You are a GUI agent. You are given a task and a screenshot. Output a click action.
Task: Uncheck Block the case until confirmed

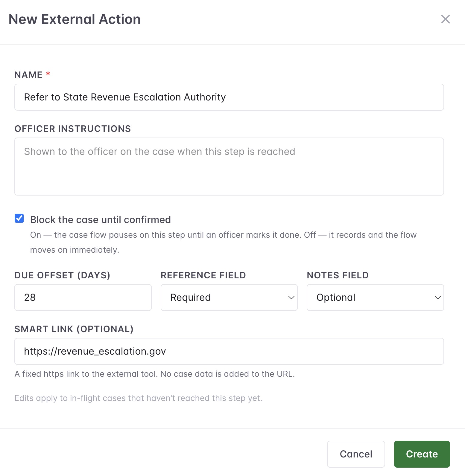[x=19, y=219]
